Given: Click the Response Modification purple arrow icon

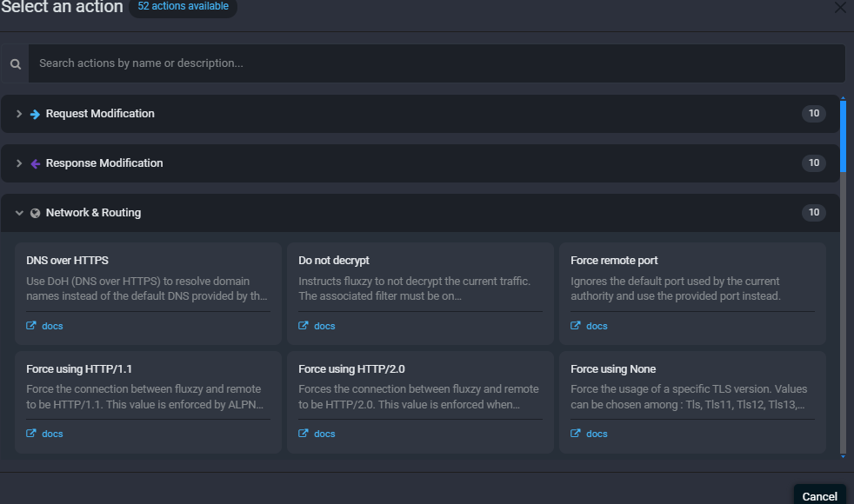Looking at the screenshot, I should click(x=36, y=164).
